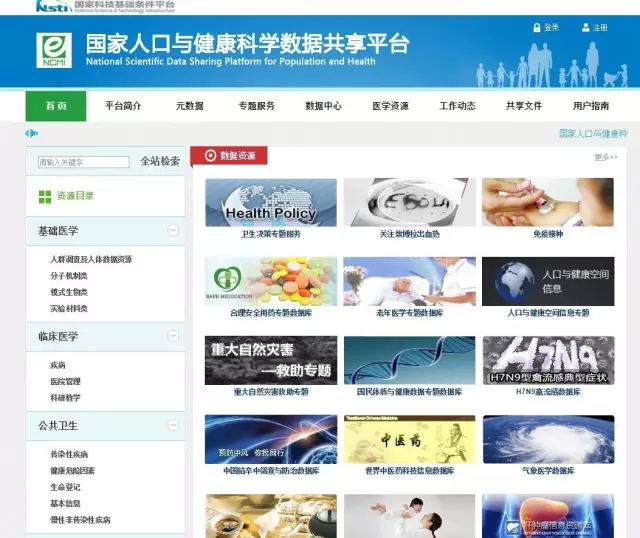Open the H7N9 禽流感数据库 image
Viewport: 640px width, 538px height.
click(x=547, y=360)
